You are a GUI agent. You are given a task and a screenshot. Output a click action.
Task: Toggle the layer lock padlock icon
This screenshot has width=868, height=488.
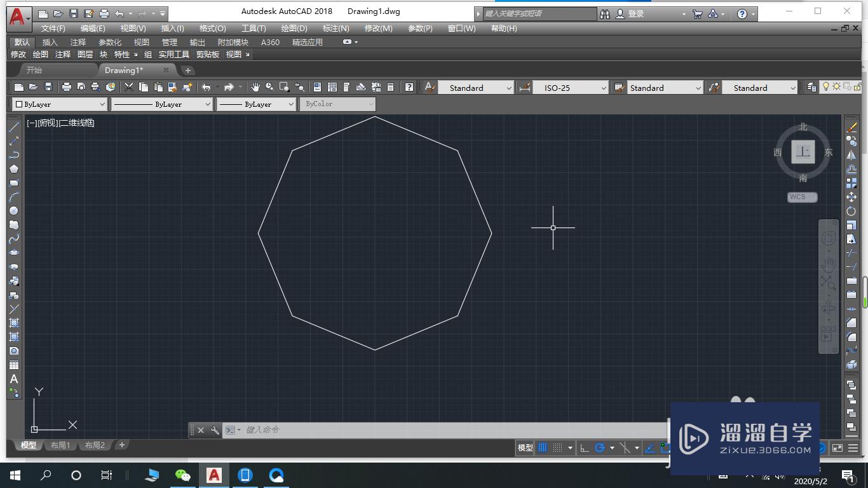(857, 87)
